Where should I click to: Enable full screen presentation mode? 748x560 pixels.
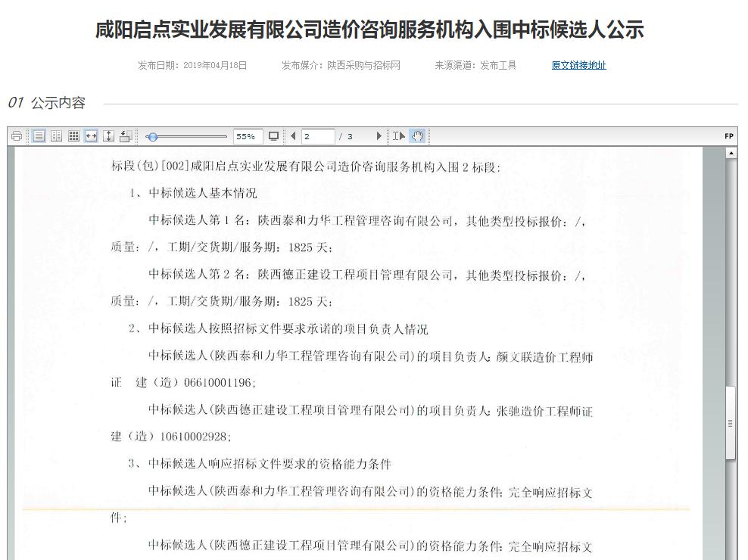273,136
